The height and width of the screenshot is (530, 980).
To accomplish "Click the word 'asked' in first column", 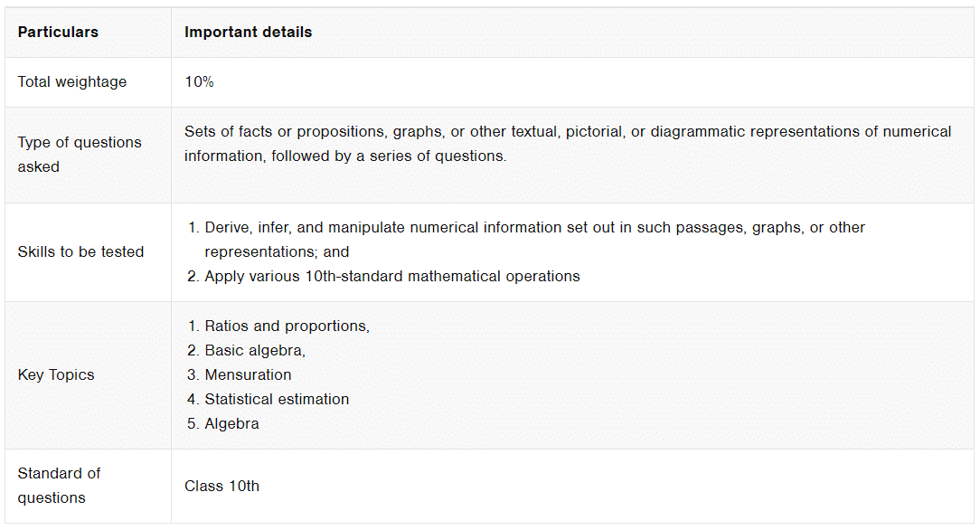I will pos(38,167).
